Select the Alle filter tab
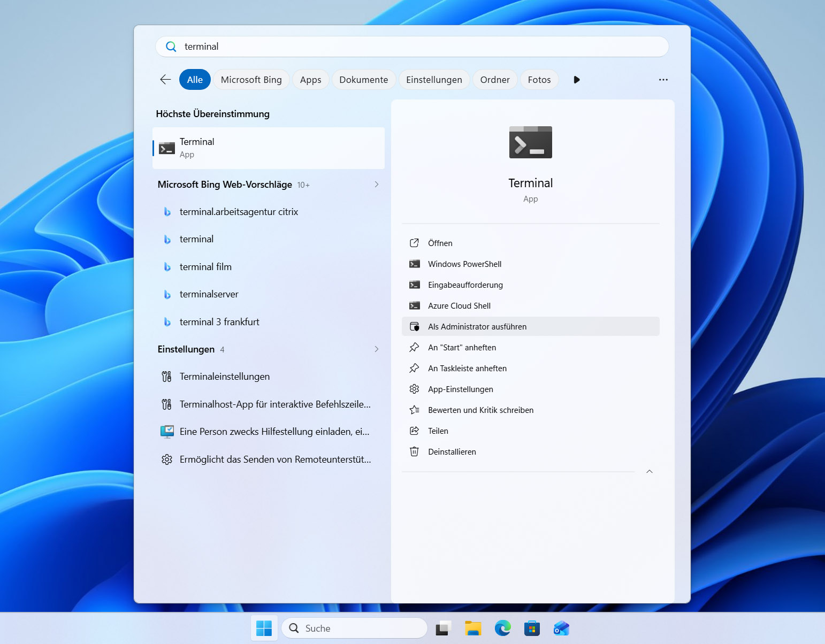Viewport: 825px width, 644px height. (x=195, y=80)
